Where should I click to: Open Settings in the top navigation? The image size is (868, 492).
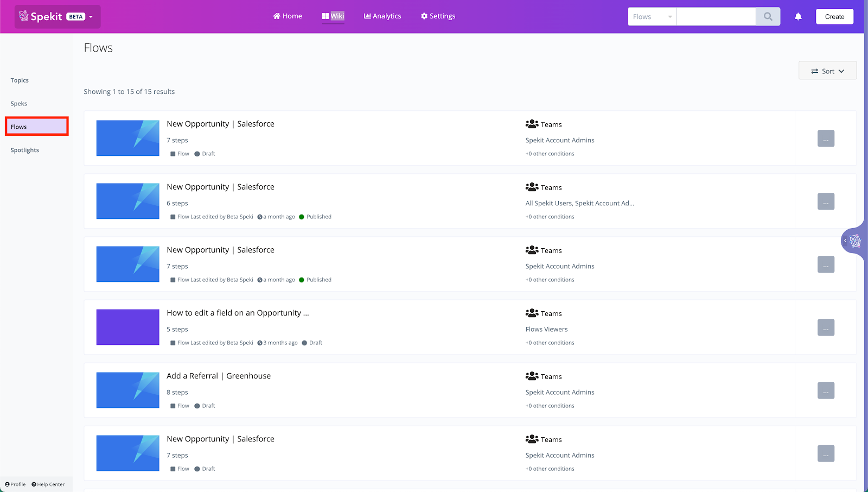438,16
